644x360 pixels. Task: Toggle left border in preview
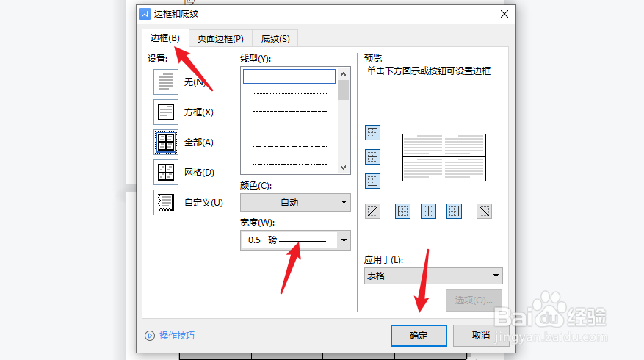click(x=402, y=212)
